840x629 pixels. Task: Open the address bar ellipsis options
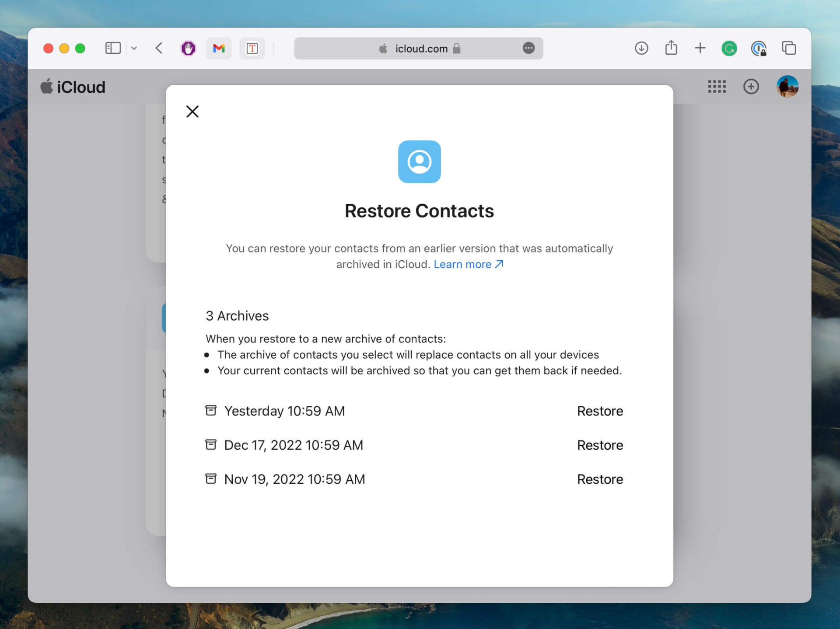tap(528, 49)
